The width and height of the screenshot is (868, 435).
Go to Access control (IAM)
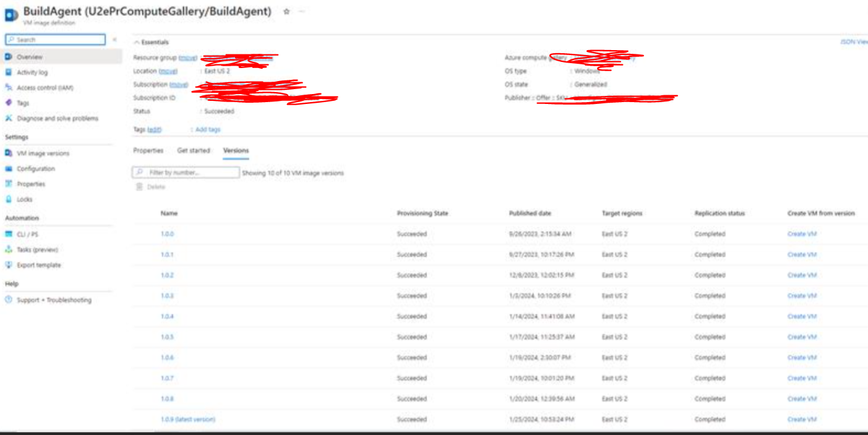45,88
